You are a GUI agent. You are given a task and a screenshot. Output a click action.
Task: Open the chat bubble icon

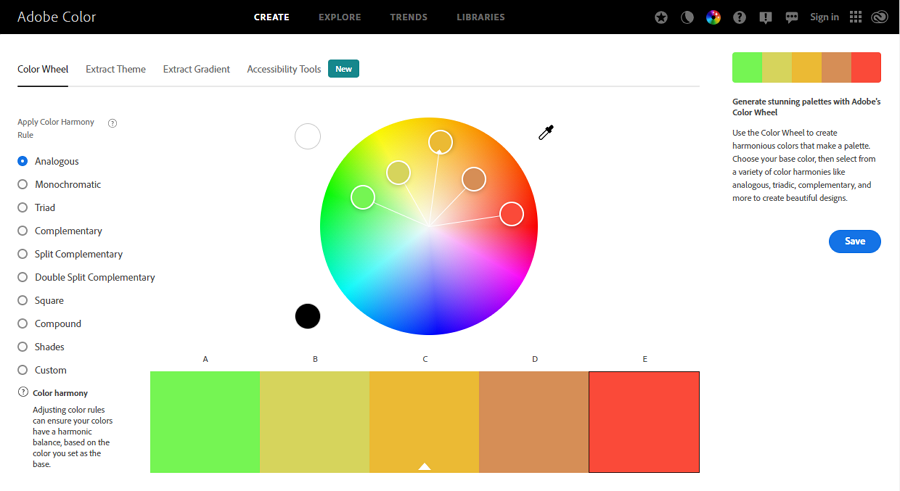tap(792, 17)
